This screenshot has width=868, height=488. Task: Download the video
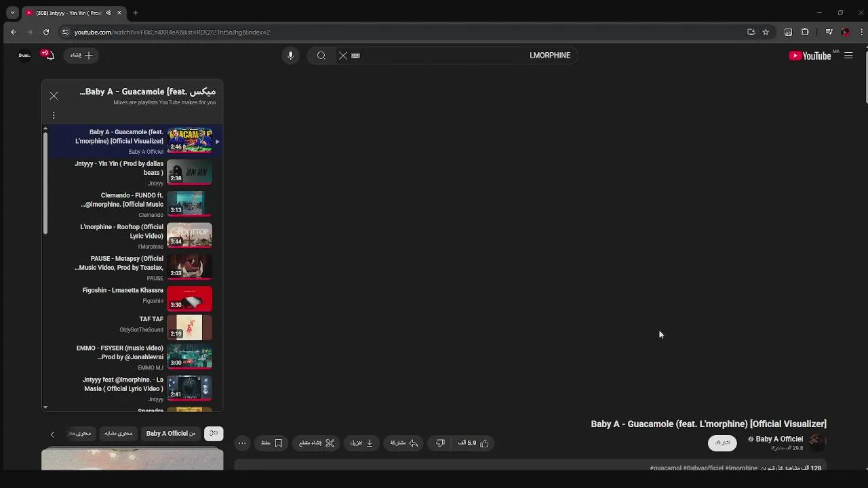pos(361,443)
